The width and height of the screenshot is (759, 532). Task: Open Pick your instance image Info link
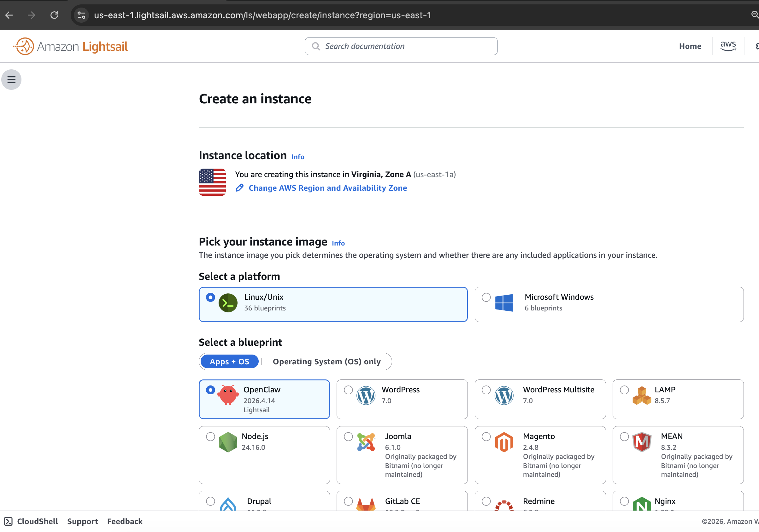[x=338, y=243]
